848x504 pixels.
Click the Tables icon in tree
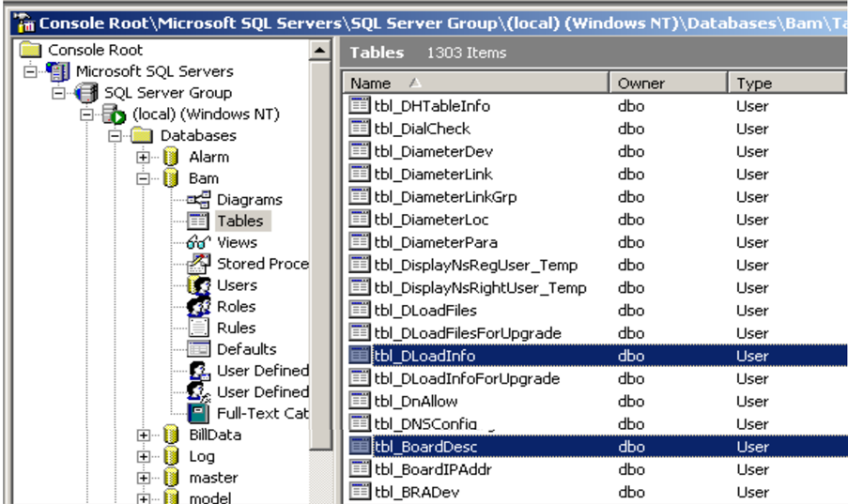198,221
